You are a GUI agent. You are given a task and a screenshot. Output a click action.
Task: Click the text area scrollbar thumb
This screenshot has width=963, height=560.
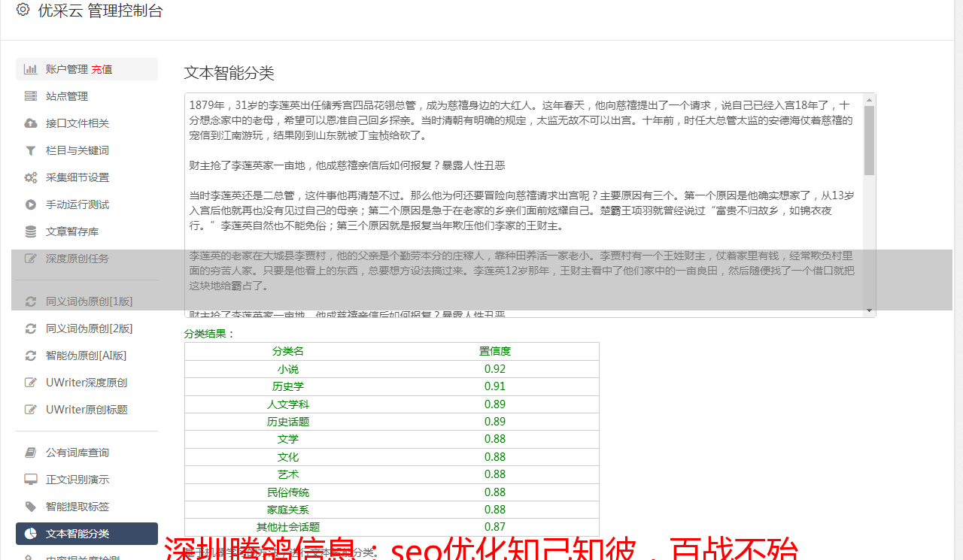870,140
